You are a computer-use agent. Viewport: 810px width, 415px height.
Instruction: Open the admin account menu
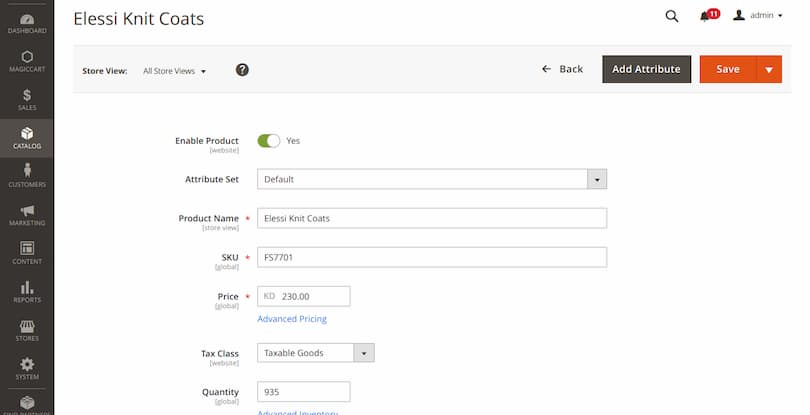[x=757, y=16]
